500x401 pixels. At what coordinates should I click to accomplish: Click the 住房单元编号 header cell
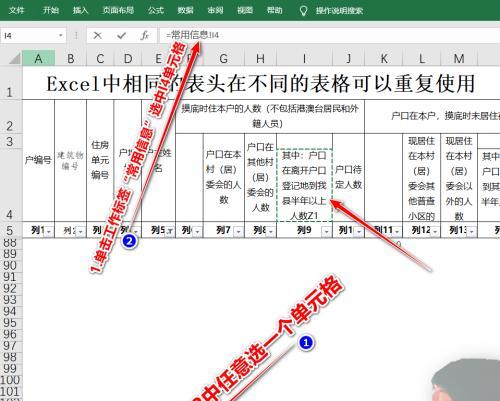(100, 160)
